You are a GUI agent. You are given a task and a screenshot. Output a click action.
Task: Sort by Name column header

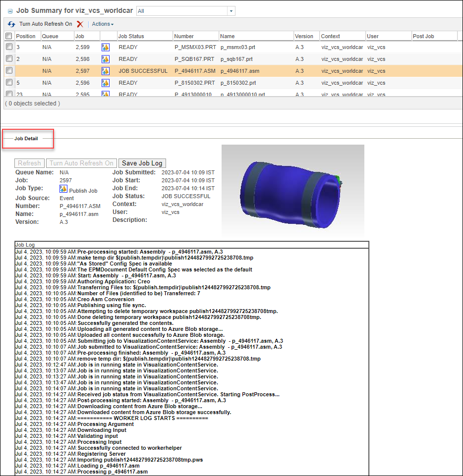click(x=227, y=36)
